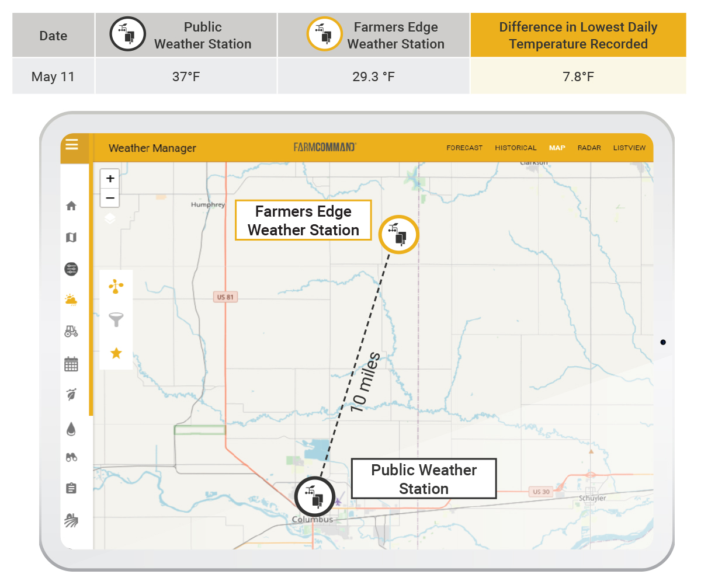
Task: Select the weather cloud-sun sidebar icon
Action: pyautogui.click(x=71, y=300)
